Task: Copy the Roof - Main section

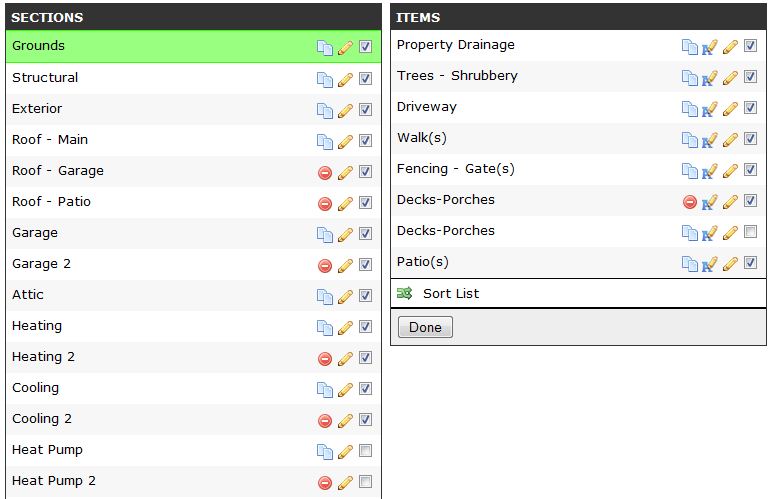Action: click(324, 142)
